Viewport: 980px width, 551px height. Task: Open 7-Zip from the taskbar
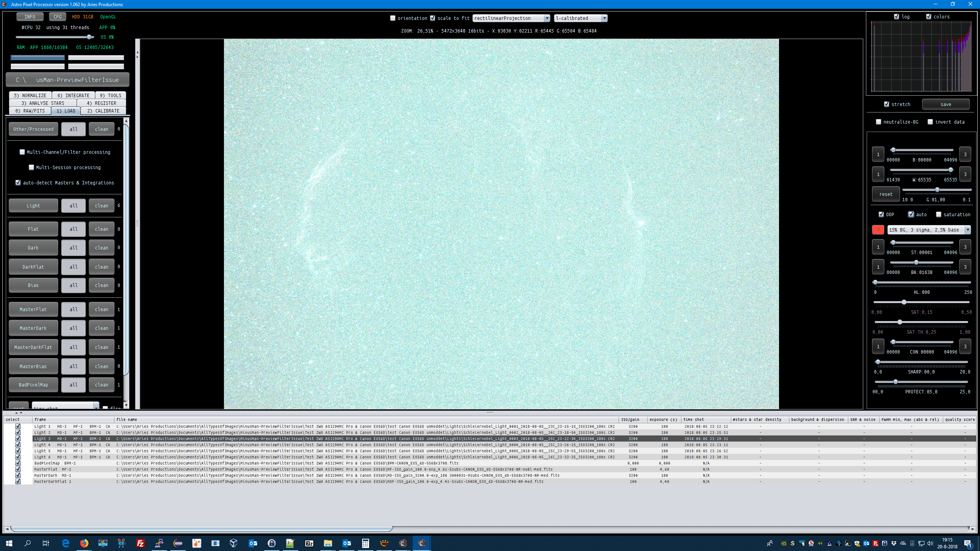(309, 543)
